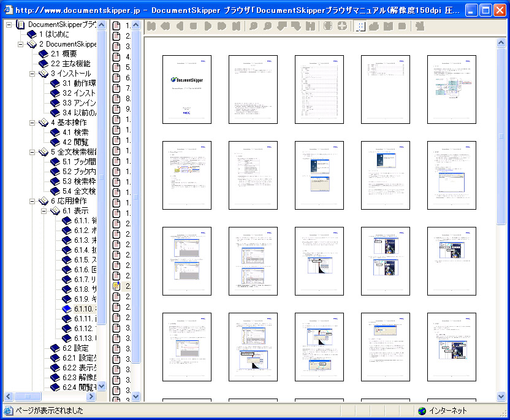The height and width of the screenshot is (420, 510).
Task: Select section 5.4 全文検
Action: coord(79,191)
